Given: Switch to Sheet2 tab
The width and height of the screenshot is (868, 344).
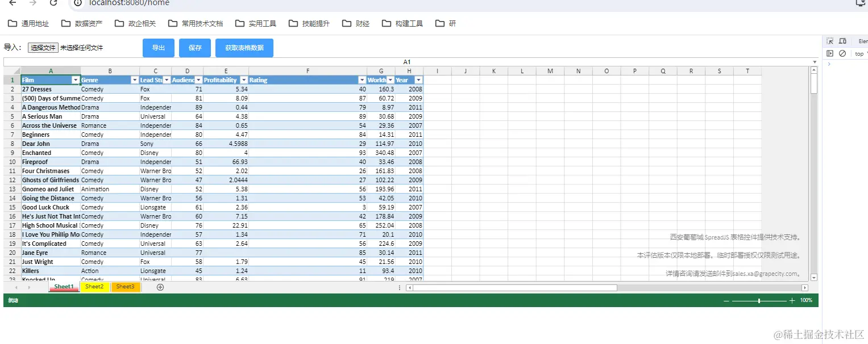Looking at the screenshot, I should 94,287.
